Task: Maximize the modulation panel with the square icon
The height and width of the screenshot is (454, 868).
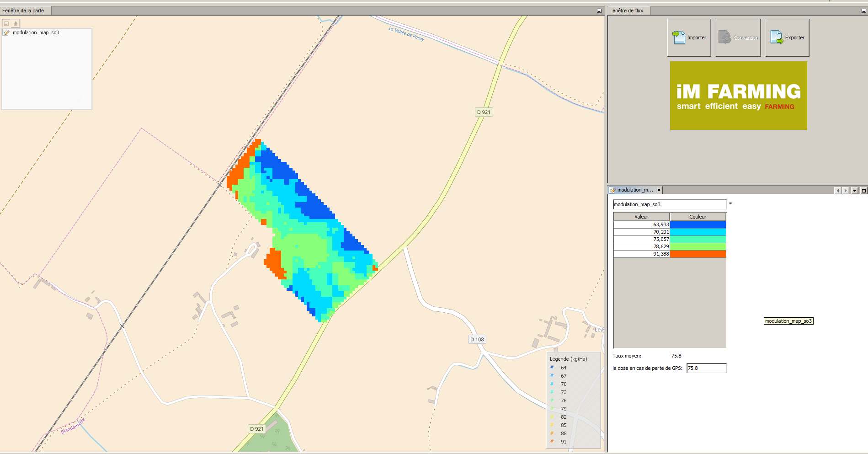Action: point(863,191)
